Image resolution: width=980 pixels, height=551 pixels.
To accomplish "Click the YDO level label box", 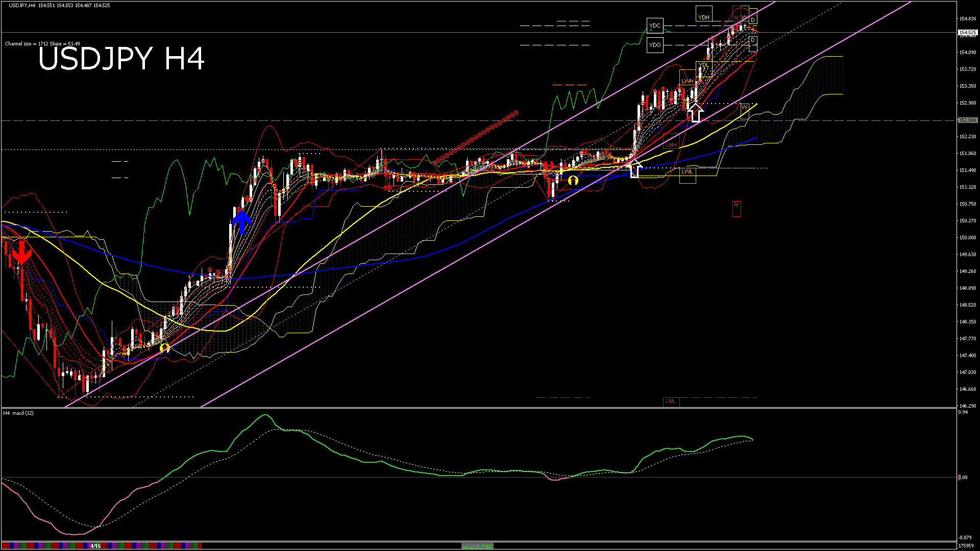I will (655, 45).
